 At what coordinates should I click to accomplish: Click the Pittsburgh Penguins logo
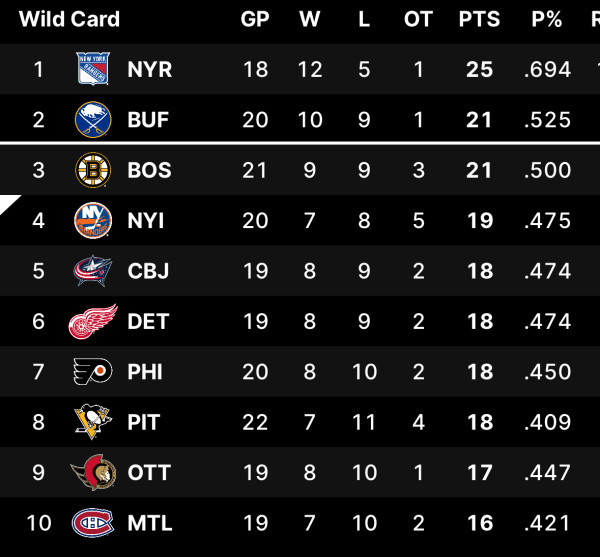(93, 422)
